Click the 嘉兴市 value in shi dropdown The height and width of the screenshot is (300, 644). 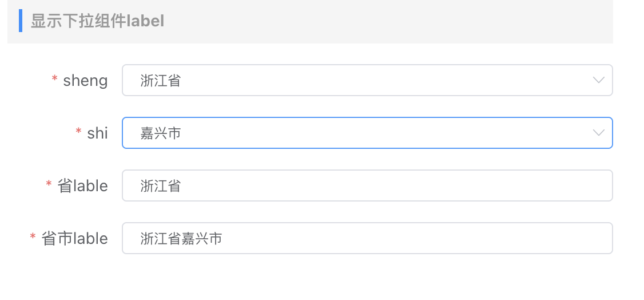pos(161,133)
